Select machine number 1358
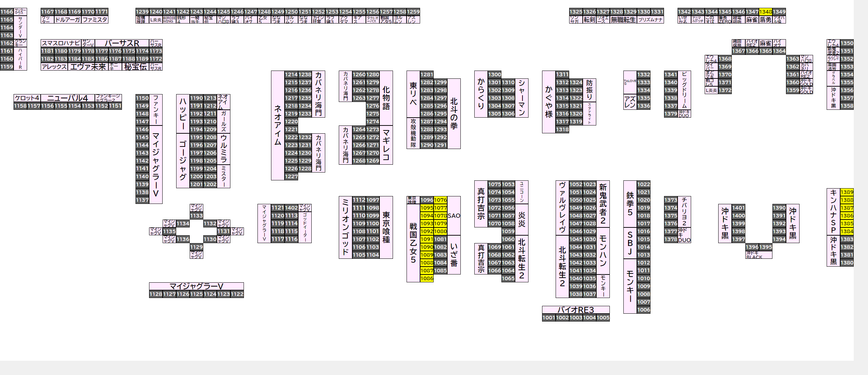868x375 pixels. tap(847, 106)
